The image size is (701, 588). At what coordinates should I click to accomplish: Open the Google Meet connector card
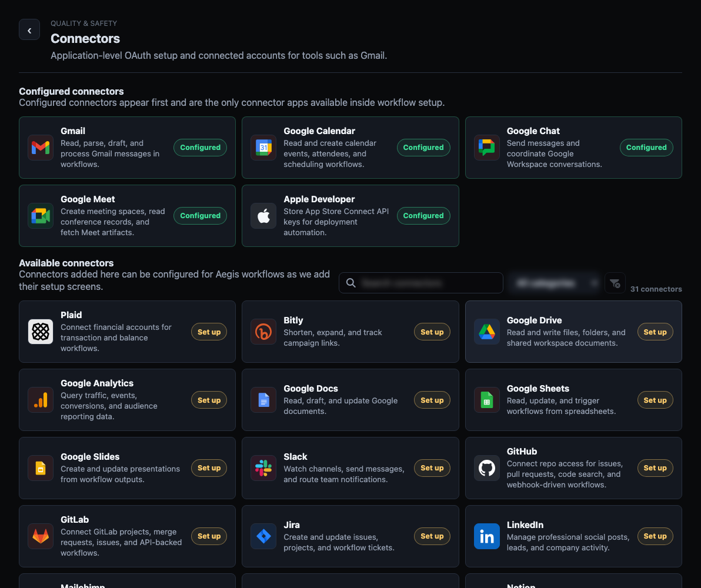pos(127,216)
